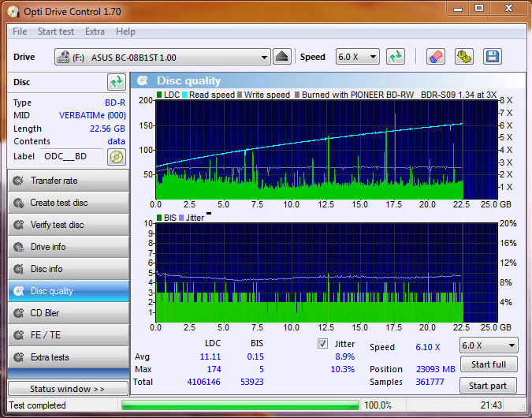Viewport: 532px width, 418px height.
Task: Open Disc info page
Action: [x=69, y=269]
